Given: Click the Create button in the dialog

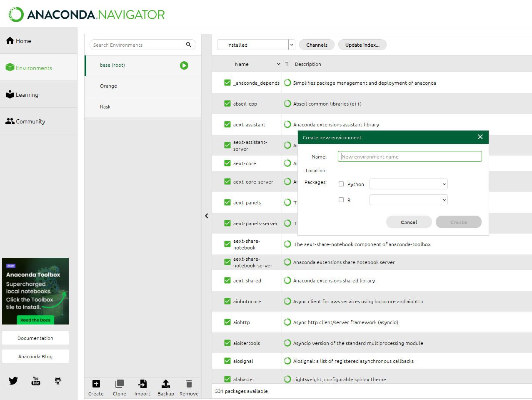Looking at the screenshot, I should tap(459, 222).
